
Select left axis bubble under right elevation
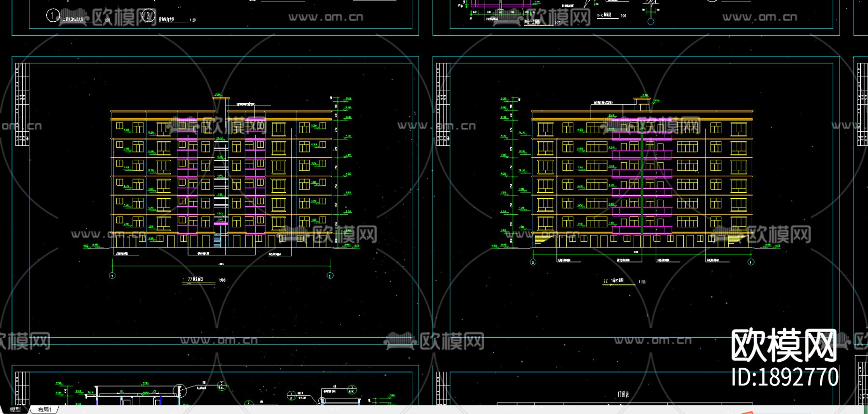point(533,262)
